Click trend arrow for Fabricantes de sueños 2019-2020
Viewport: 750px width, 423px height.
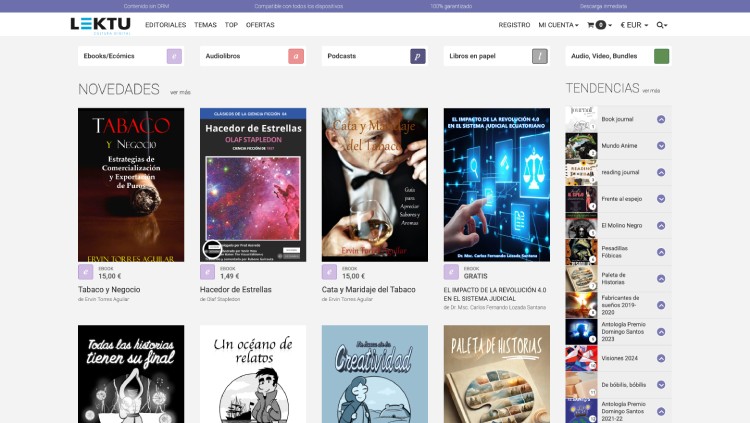pos(661,305)
